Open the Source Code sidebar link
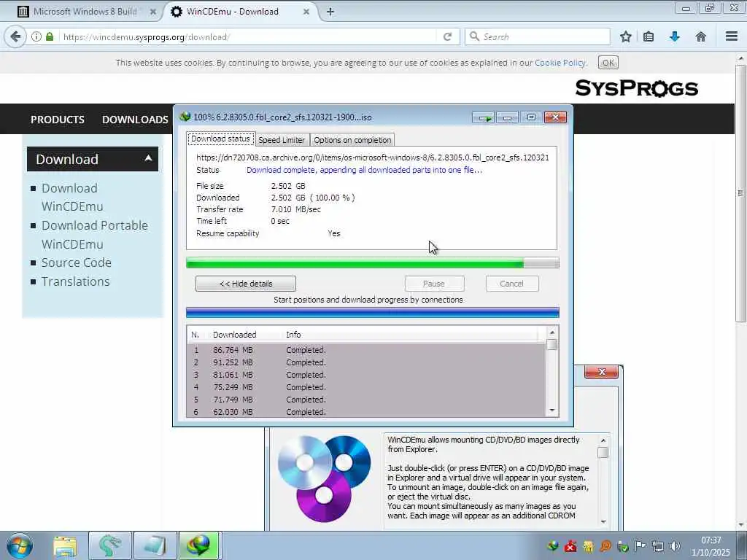The height and width of the screenshot is (560, 747). pos(76,262)
